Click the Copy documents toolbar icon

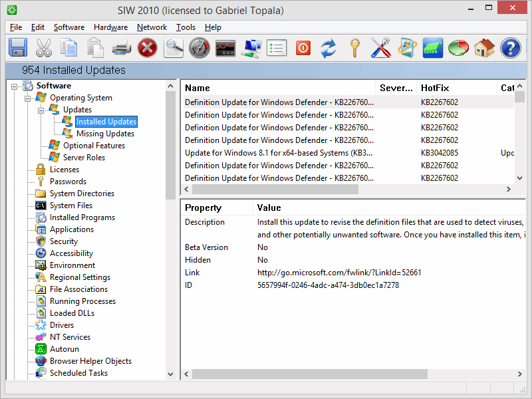tap(69, 47)
